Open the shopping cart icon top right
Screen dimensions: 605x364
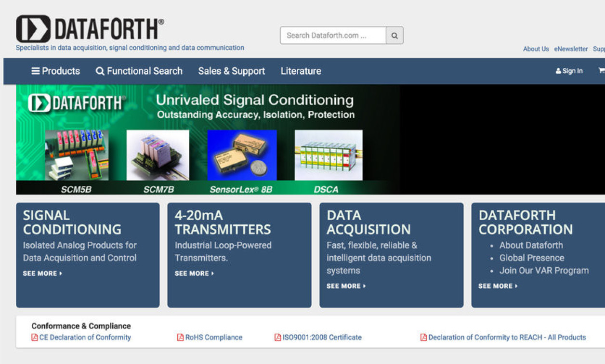[601, 70]
